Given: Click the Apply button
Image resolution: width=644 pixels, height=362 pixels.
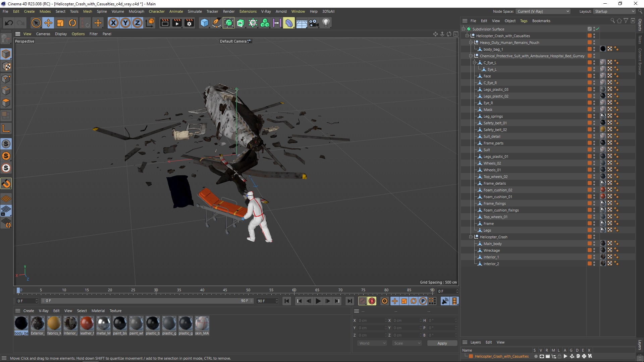Looking at the screenshot, I should (442, 343).
